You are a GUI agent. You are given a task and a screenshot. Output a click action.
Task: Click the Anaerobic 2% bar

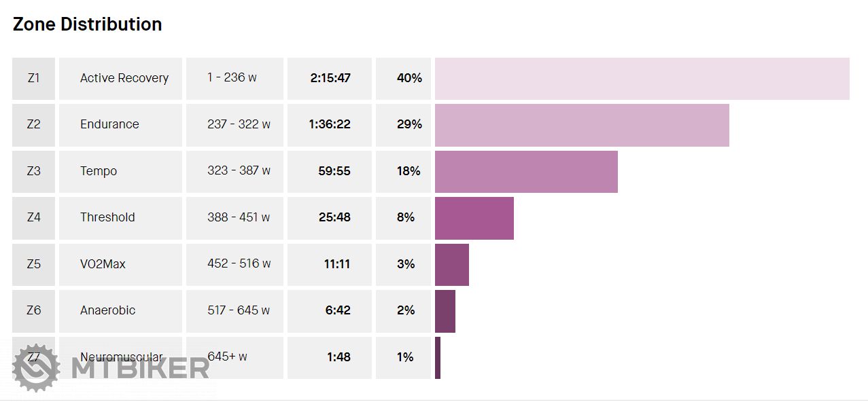click(445, 311)
